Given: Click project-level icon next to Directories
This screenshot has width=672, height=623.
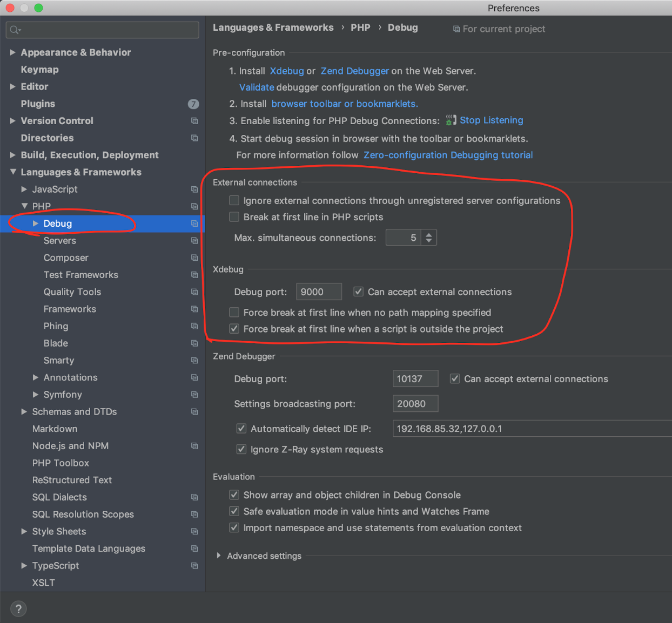Looking at the screenshot, I should [194, 138].
